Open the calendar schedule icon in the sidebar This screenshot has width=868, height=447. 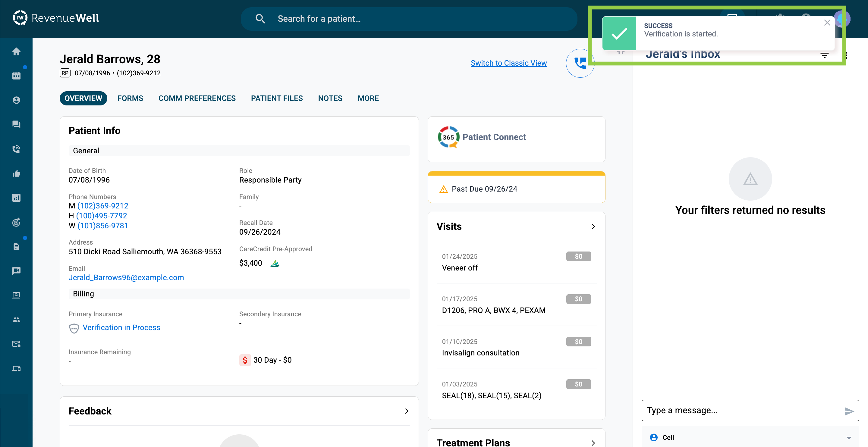(16, 76)
